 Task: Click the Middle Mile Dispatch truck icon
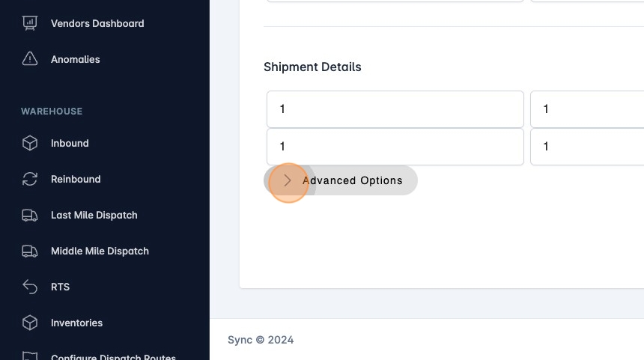(x=30, y=251)
